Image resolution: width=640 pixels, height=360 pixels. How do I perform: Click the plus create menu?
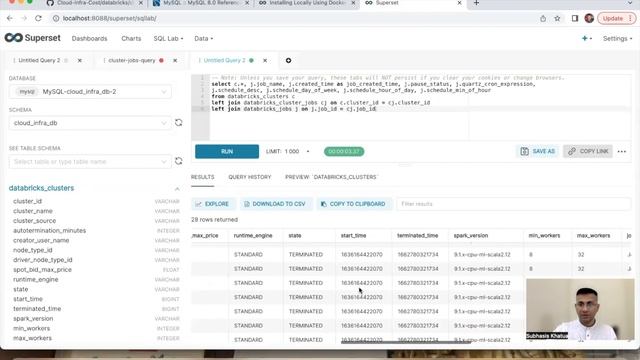[587, 38]
